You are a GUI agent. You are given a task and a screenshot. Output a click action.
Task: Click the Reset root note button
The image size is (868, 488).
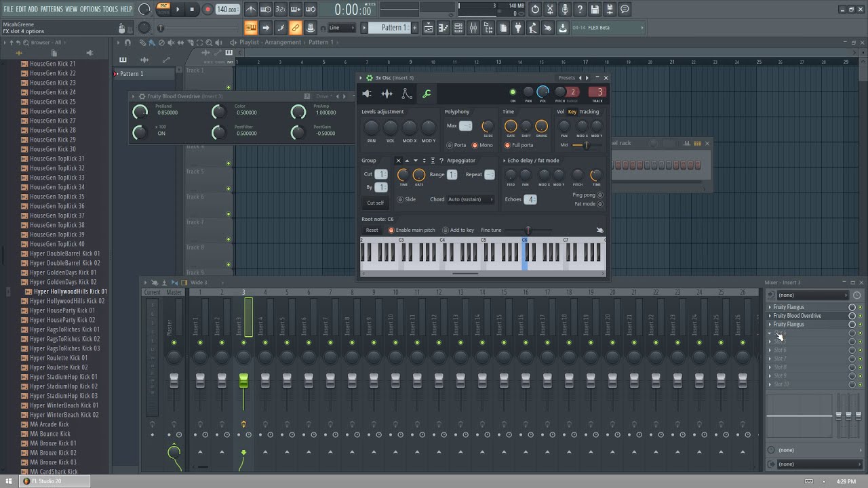[372, 230]
